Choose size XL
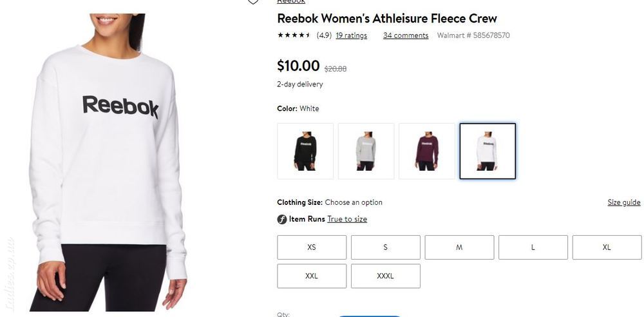The image size is (644, 317). [x=607, y=247]
